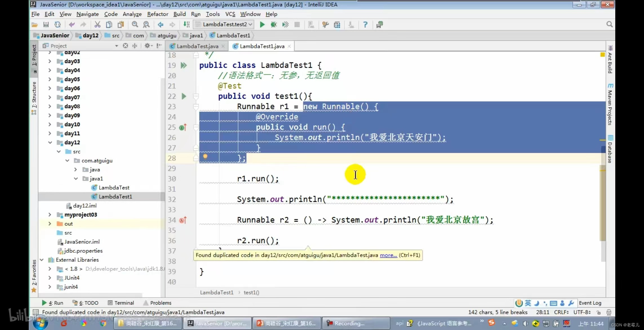The height and width of the screenshot is (330, 644).
Task: Click the Debug bug icon
Action: click(274, 25)
